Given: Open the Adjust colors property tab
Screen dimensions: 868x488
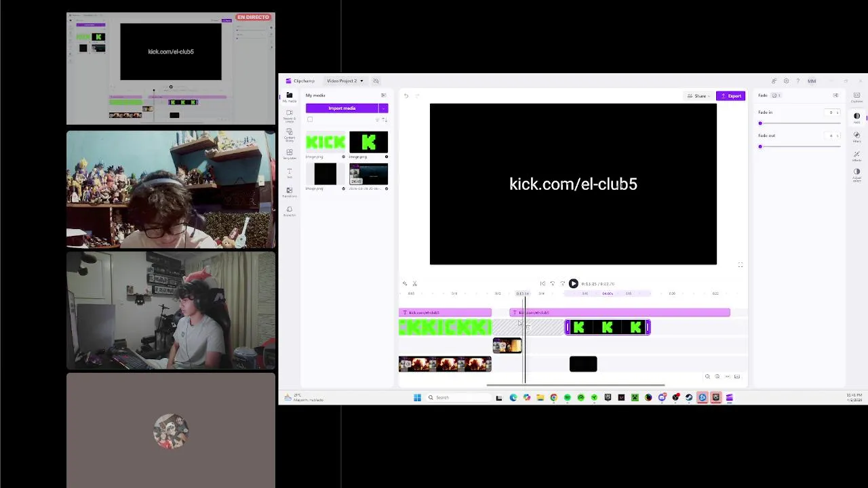Looking at the screenshot, I should pos(856,175).
